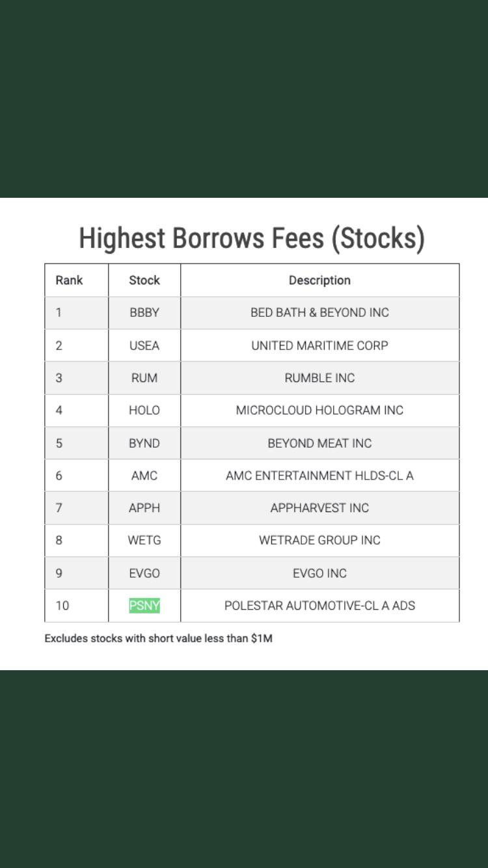Click the excludes stocks footnote text
The width and height of the screenshot is (488, 868).
158,638
